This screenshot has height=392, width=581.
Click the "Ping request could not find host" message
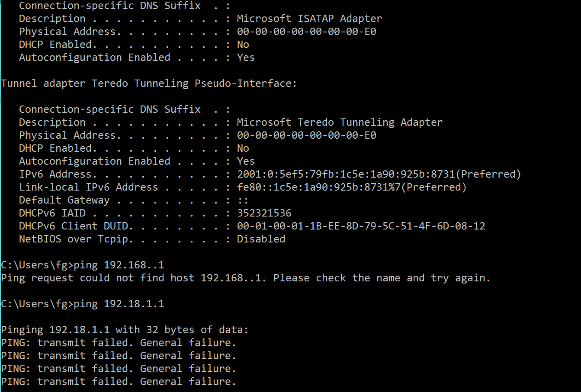click(x=246, y=278)
